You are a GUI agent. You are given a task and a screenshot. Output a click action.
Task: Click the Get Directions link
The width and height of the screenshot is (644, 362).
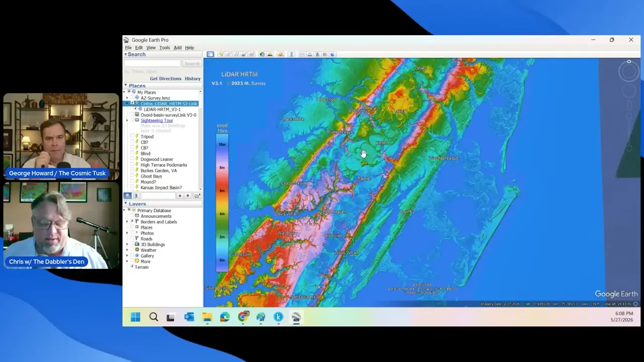166,78
